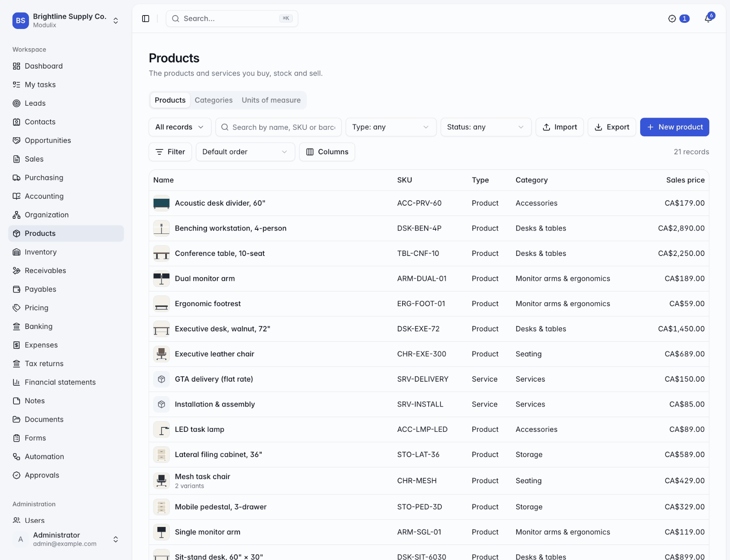Click the Export button
The width and height of the screenshot is (730, 560).
pos(612,127)
